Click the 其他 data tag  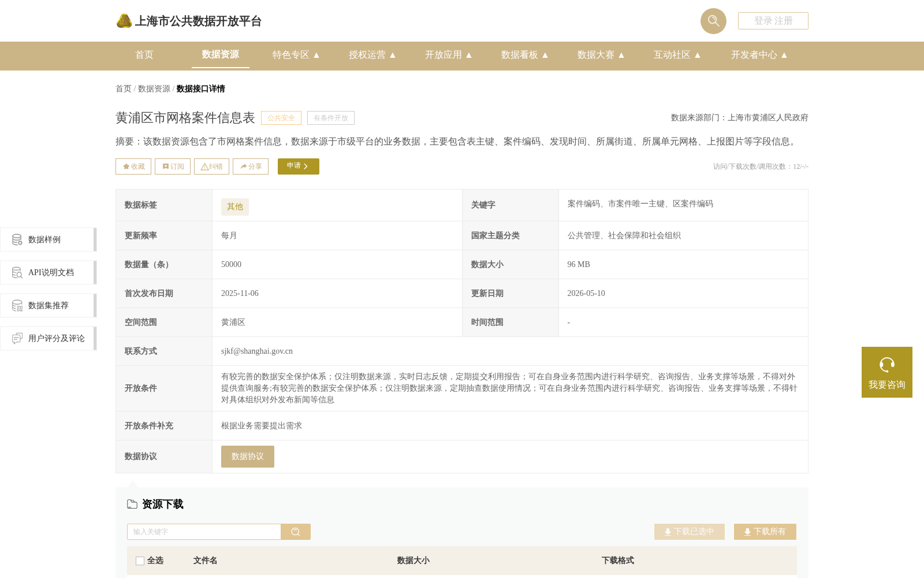[235, 207]
